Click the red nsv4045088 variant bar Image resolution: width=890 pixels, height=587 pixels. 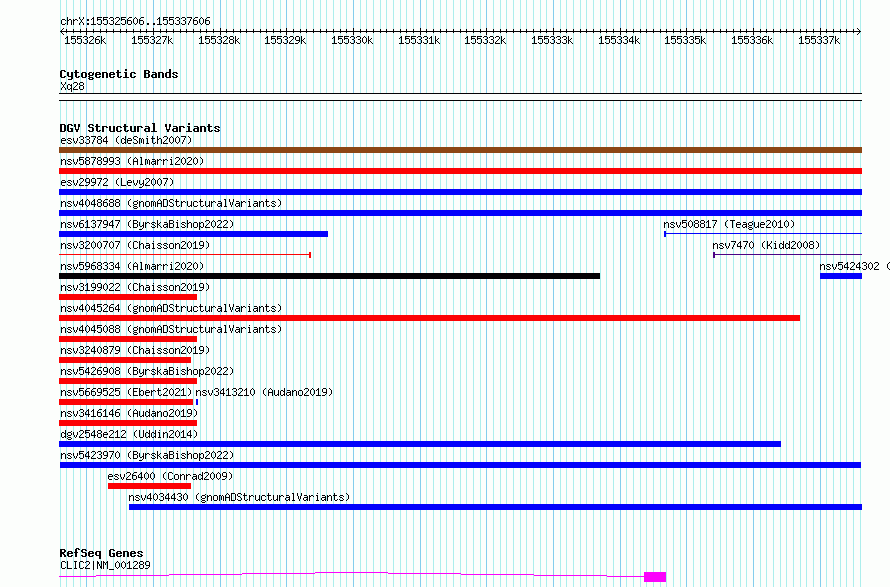point(128,339)
